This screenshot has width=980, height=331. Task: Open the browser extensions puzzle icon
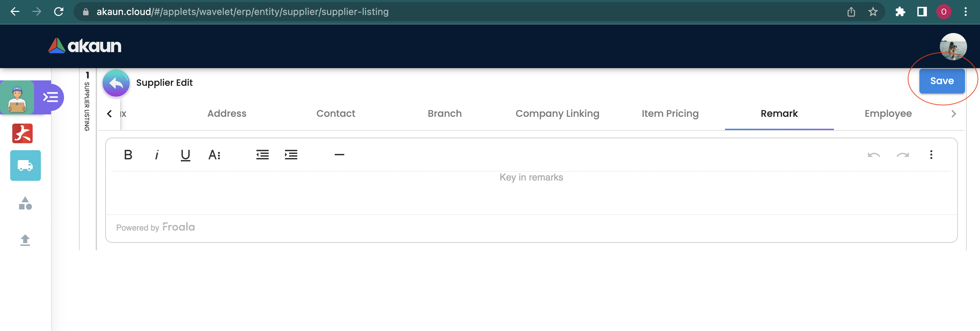[x=900, y=12]
